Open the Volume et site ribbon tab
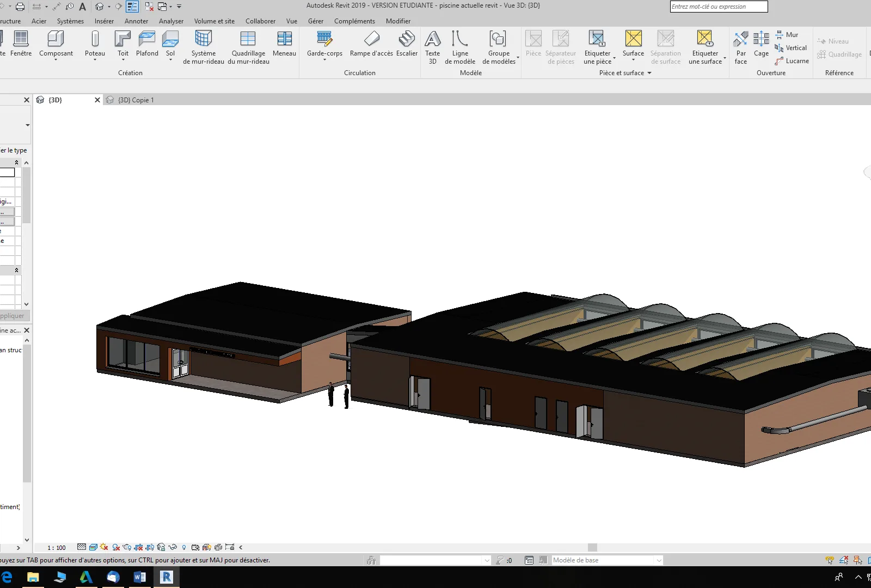Viewport: 871px width, 588px height. click(x=214, y=21)
